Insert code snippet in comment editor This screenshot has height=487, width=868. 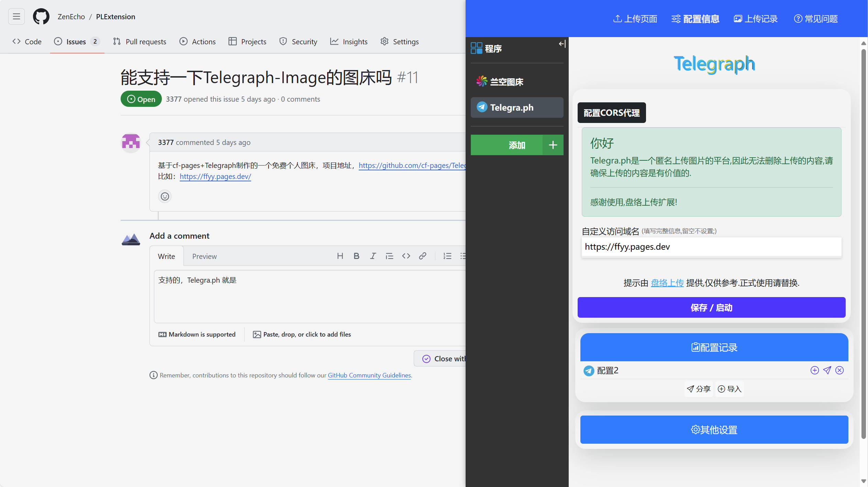click(406, 256)
